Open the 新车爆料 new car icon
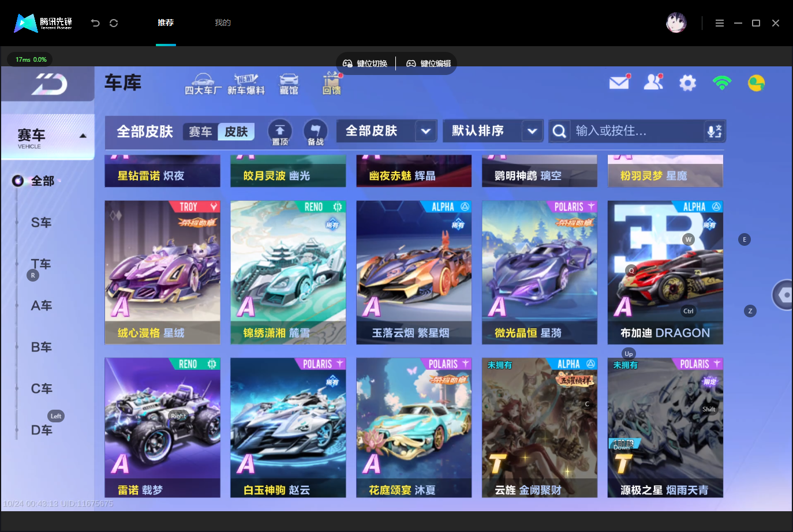This screenshot has height=532, width=793. click(246, 84)
